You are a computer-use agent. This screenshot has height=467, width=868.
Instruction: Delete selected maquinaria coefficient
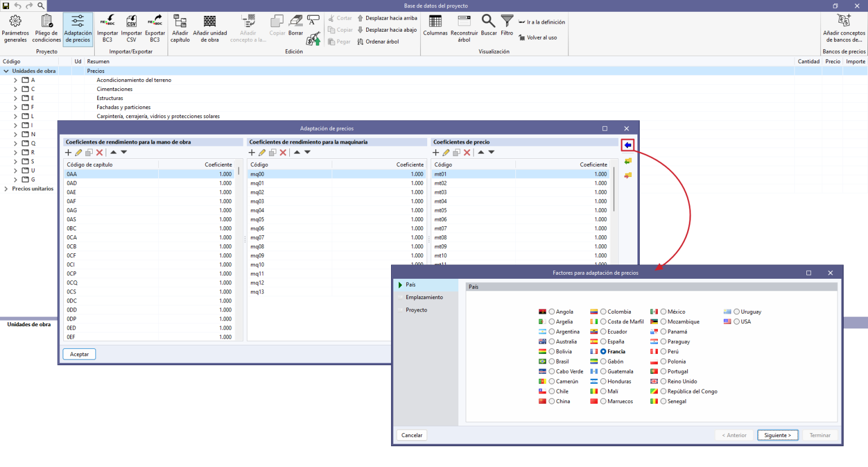coord(283,152)
